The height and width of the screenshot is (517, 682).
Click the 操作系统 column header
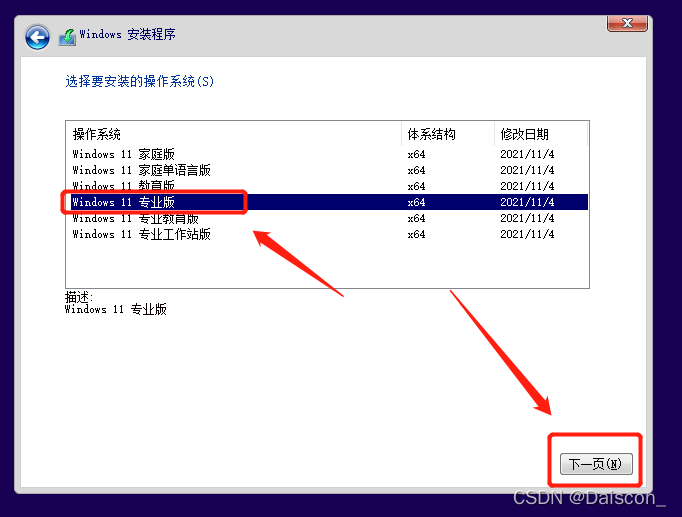click(234, 134)
